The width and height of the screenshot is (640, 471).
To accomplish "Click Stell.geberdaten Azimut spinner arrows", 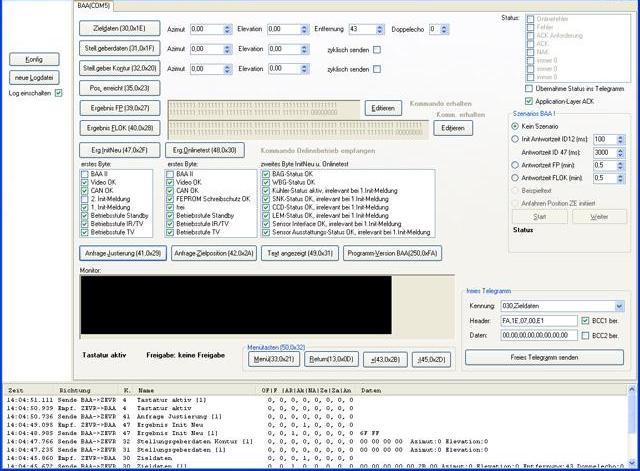I will tap(227, 49).
